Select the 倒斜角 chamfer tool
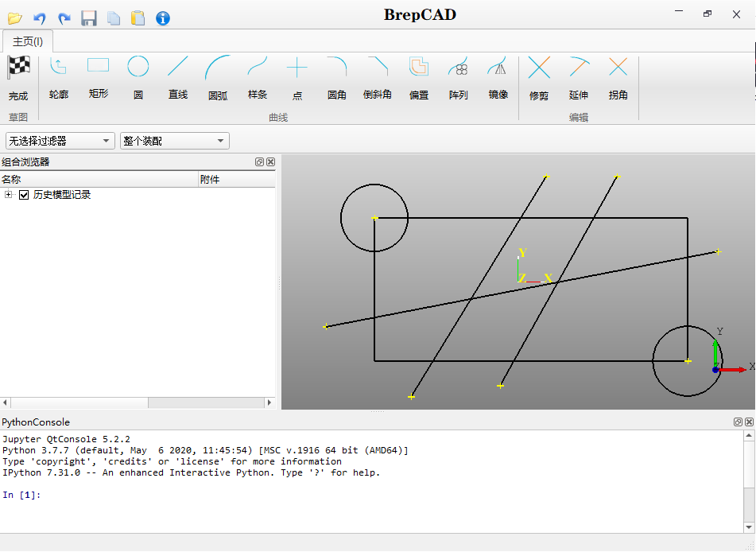756x552 pixels. point(377,78)
